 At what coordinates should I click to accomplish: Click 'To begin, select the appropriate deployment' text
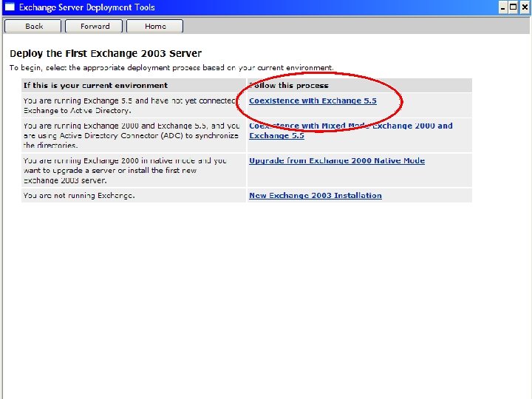click(171, 67)
